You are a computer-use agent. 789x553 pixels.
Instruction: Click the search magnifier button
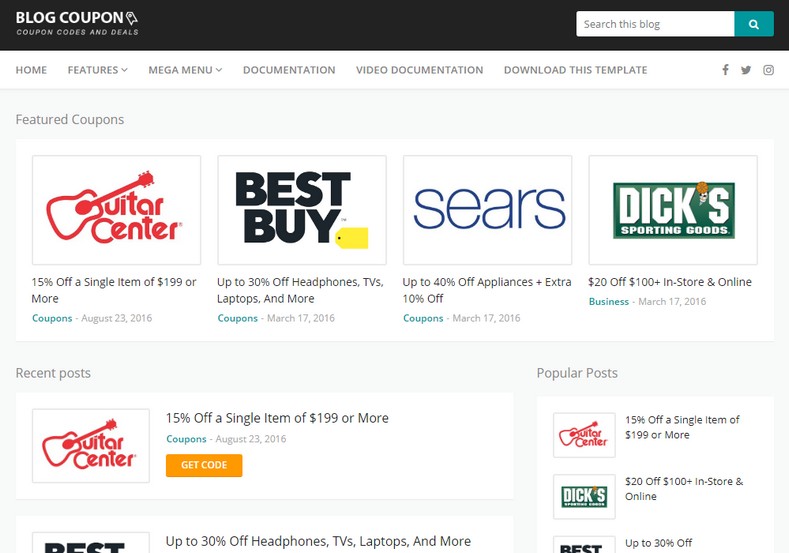pos(753,24)
